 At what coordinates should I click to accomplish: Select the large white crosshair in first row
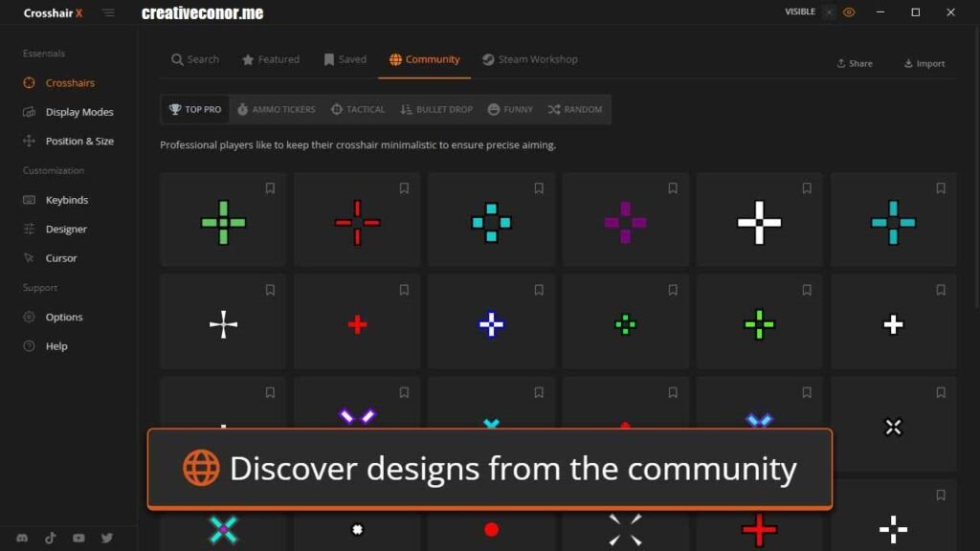759,222
